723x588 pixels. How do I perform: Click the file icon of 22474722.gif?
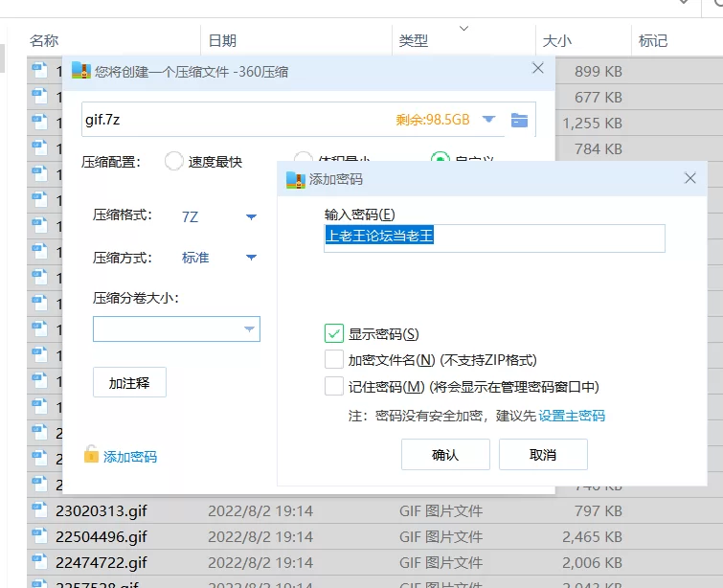[x=40, y=562]
